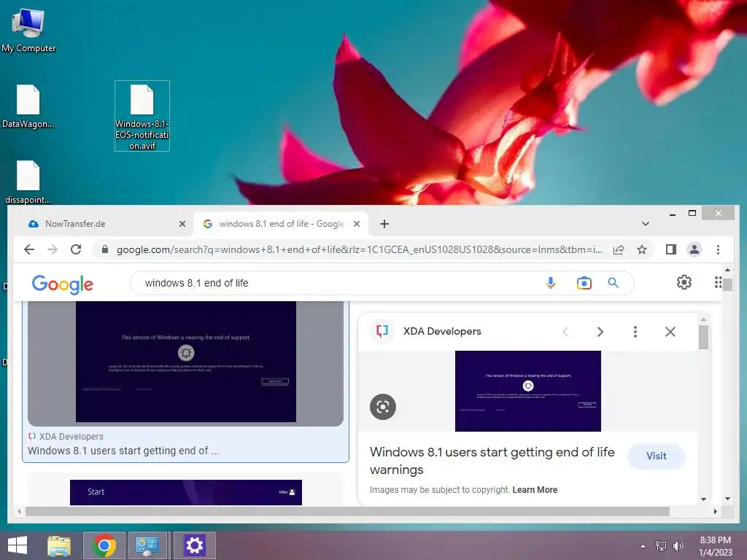This screenshot has width=747, height=560.
Task: Close the image preview panel
Action: (x=670, y=332)
